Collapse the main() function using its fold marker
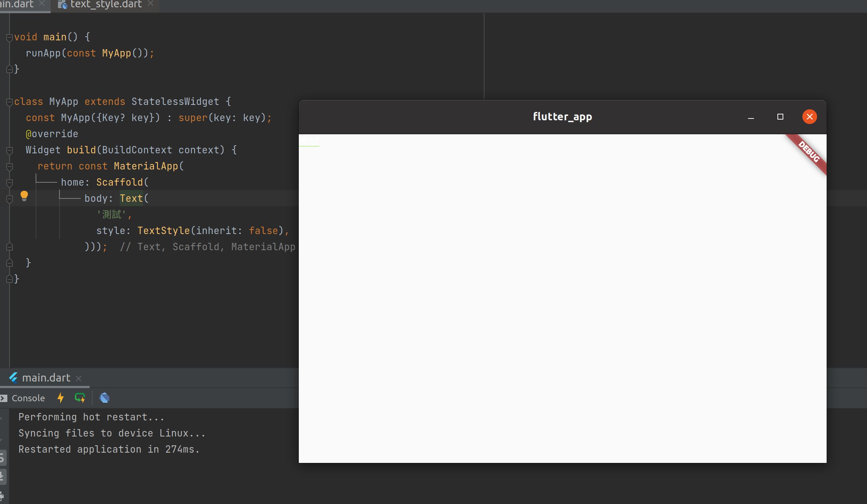 point(9,37)
